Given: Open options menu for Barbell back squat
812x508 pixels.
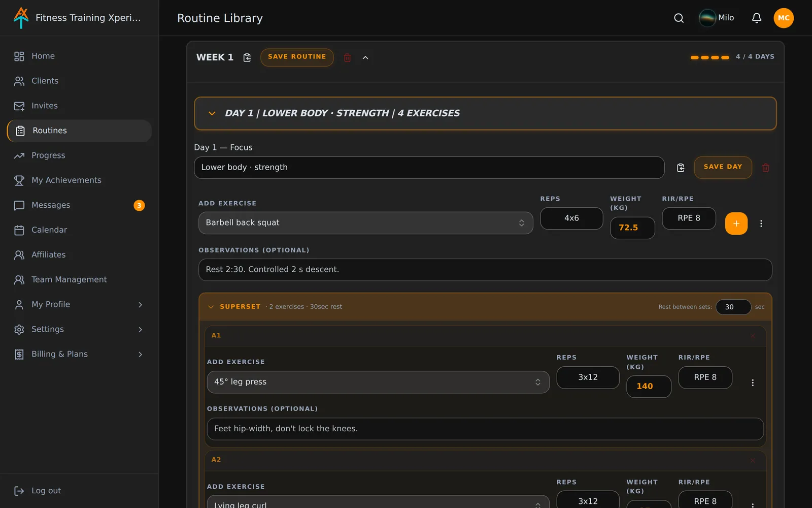Looking at the screenshot, I should click(761, 224).
